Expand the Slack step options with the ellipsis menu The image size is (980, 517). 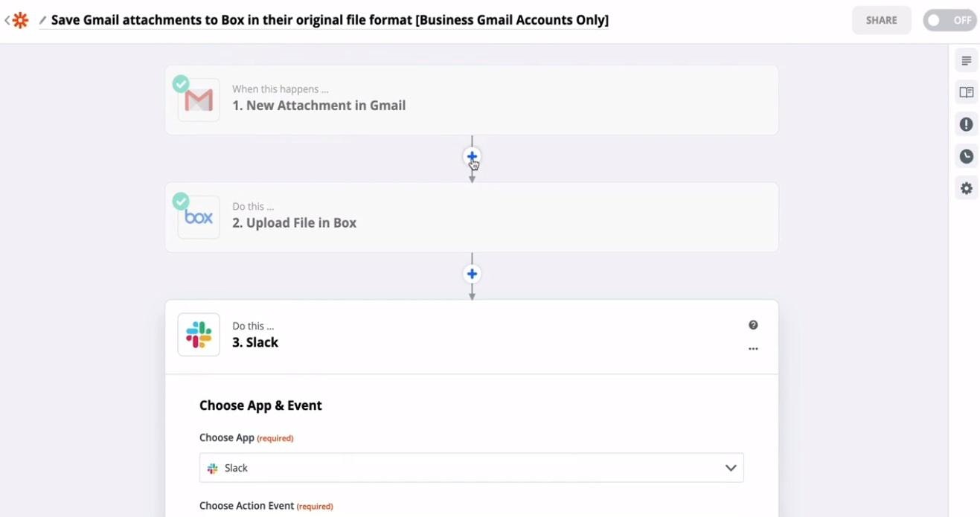[x=753, y=347]
